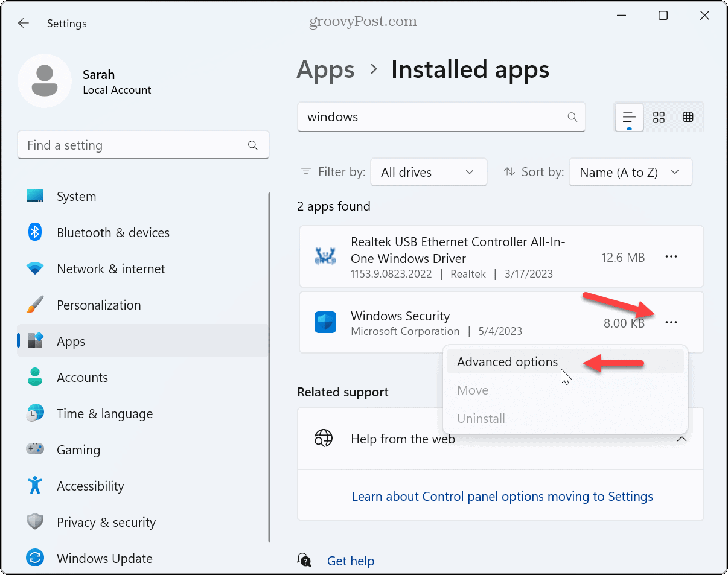Collapse the Help from the web section

click(x=682, y=439)
